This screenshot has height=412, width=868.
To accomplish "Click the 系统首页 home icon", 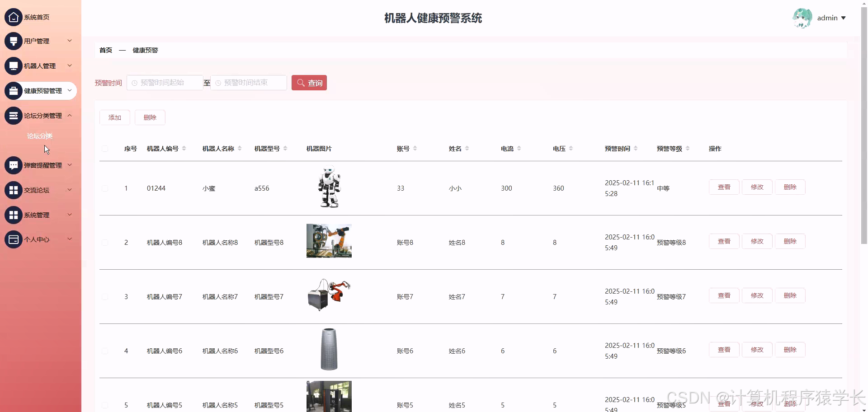I will point(13,17).
